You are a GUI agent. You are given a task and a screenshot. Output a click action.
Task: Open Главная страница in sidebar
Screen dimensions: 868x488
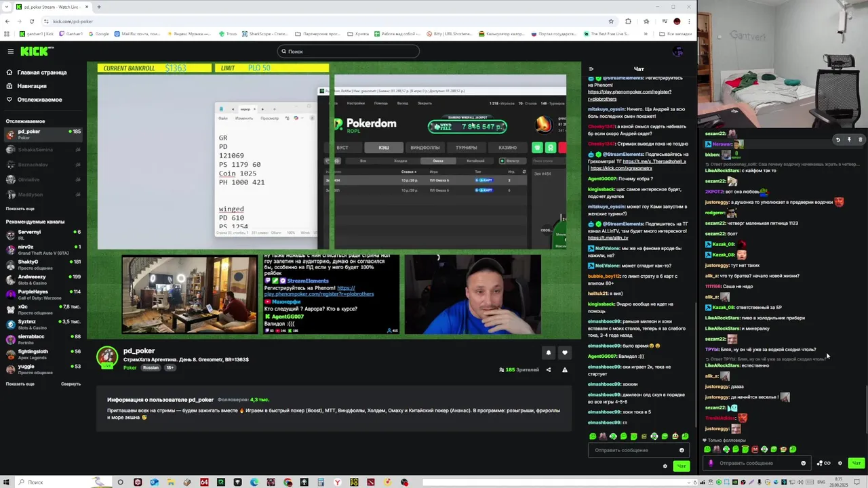pos(42,73)
